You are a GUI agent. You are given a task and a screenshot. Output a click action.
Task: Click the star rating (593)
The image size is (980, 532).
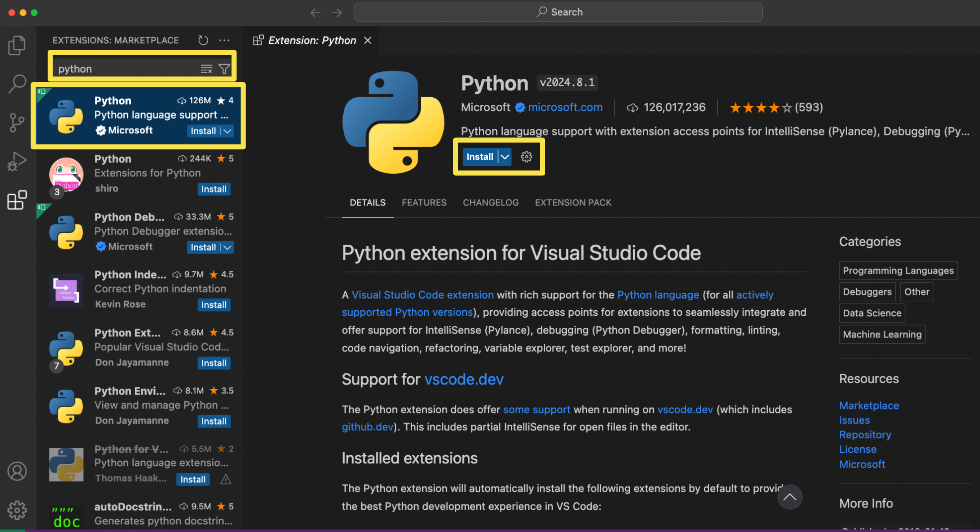[776, 108]
